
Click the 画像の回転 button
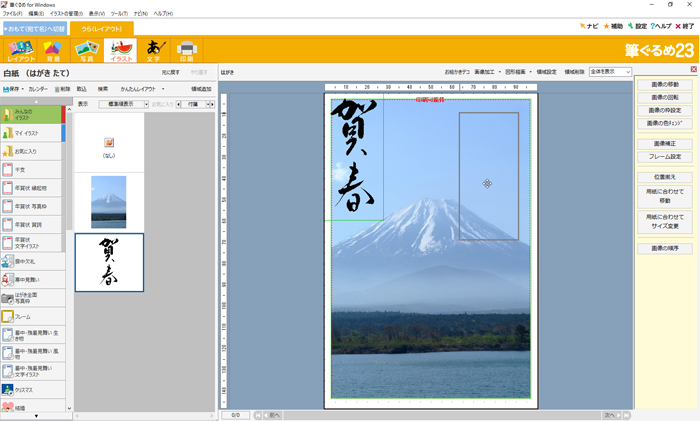(x=665, y=98)
